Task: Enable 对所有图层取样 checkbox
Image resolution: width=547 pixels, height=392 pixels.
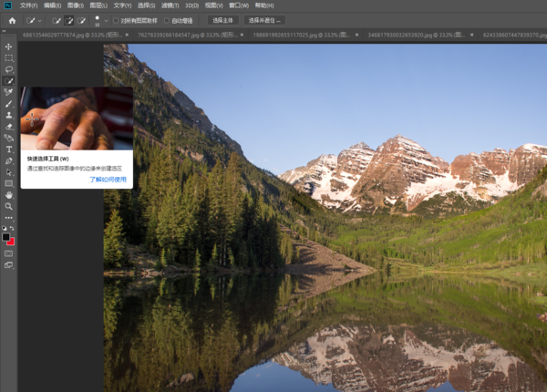Action: click(117, 20)
